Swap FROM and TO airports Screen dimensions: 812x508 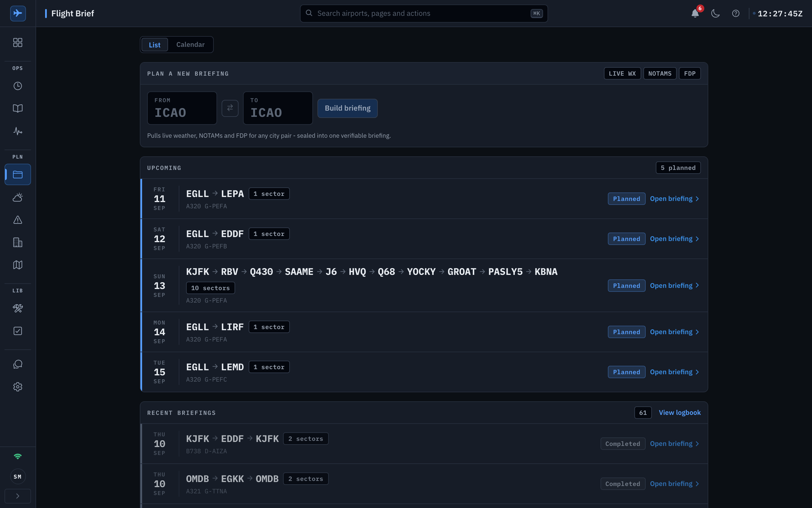[x=230, y=108]
